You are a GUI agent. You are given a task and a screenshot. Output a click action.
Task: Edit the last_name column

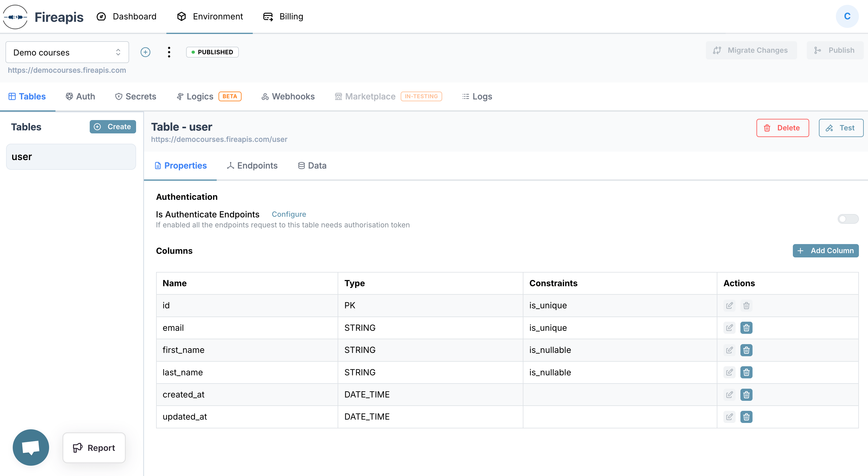(x=729, y=372)
